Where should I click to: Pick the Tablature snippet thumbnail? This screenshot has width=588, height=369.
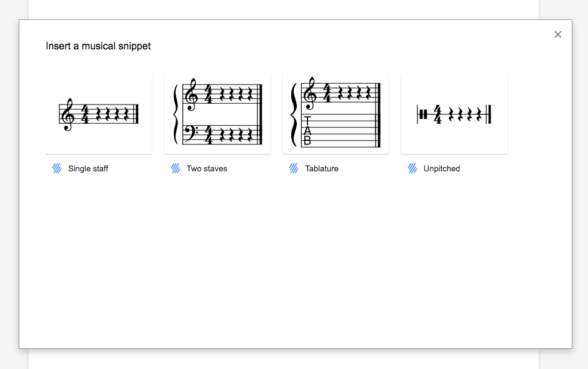pyautogui.click(x=336, y=114)
